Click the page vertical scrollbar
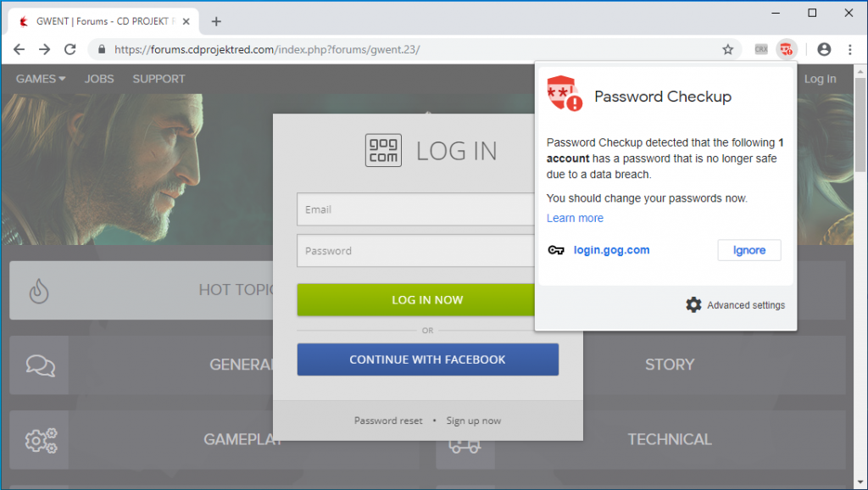Image resolution: width=868 pixels, height=490 pixels. tap(860, 124)
